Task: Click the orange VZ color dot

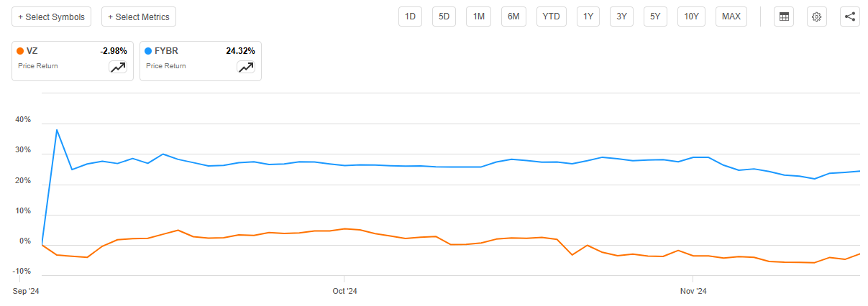Action: click(20, 51)
